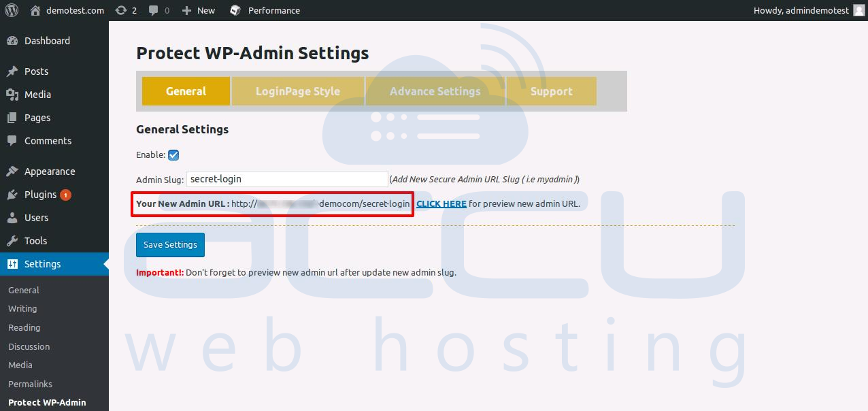868x411 pixels.
Task: Click the plus icon for New
Action: (x=186, y=10)
